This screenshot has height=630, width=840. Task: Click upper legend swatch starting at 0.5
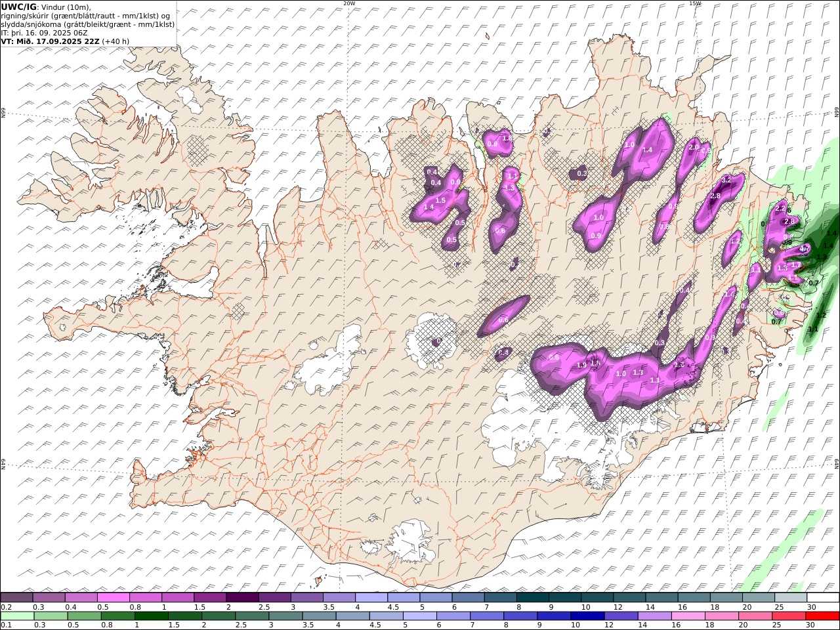click(x=114, y=598)
